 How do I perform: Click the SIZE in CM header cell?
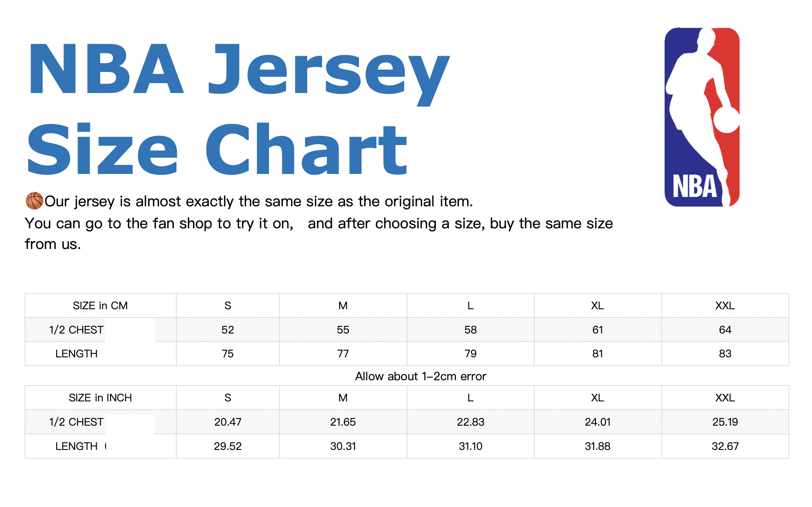100,306
